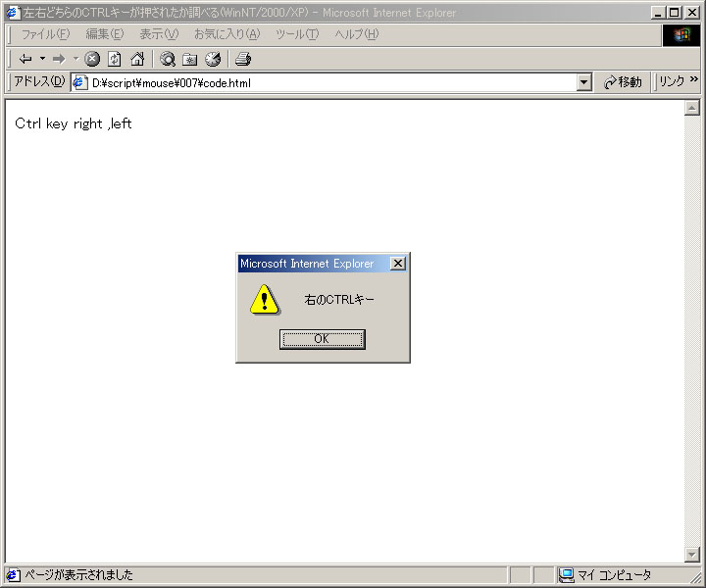The height and width of the screenshot is (588, 706).
Task: Click the Windows logo throbber
Action: click(x=681, y=35)
